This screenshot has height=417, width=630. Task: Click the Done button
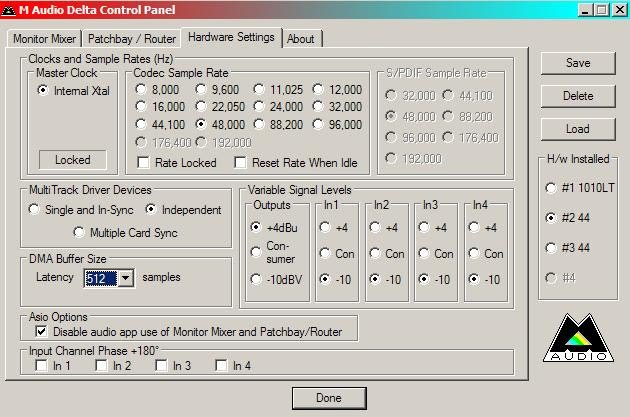[329, 398]
